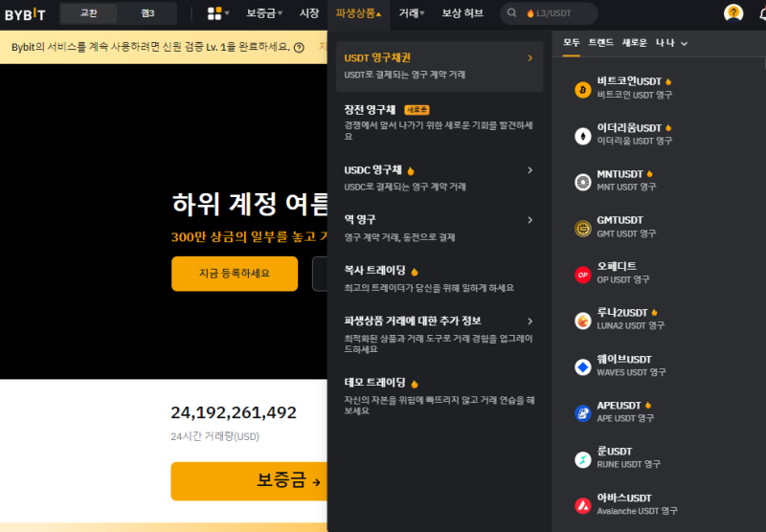
Task: Click the 웨이브USDT WAVES coin icon
Action: tap(583, 367)
